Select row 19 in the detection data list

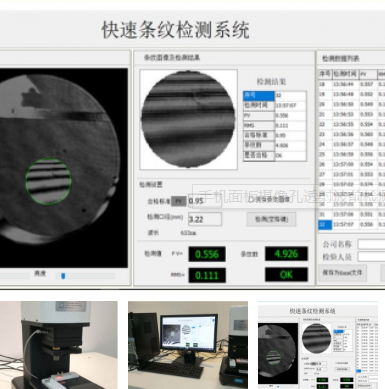tap(352, 94)
